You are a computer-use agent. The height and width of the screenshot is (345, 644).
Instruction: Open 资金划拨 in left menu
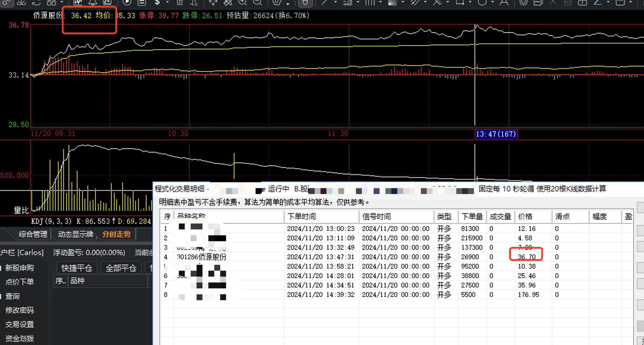19,339
